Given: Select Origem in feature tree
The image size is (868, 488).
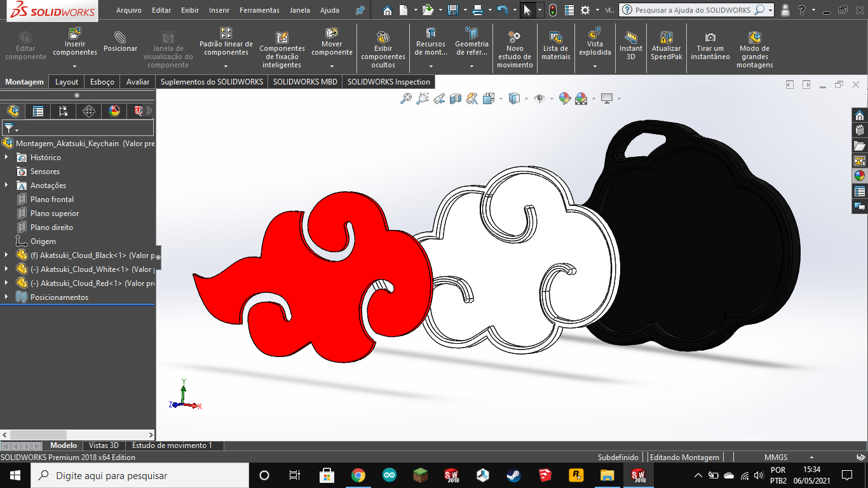Looking at the screenshot, I should (x=43, y=241).
